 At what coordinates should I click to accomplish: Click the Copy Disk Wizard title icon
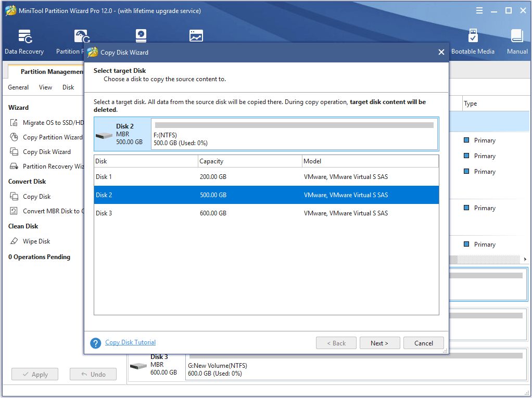92,52
